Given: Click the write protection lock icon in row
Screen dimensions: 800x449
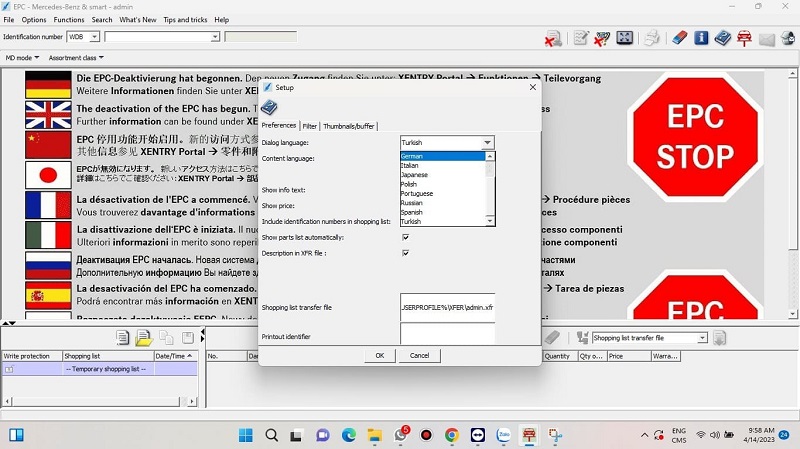Looking at the screenshot, I should [x=9, y=369].
